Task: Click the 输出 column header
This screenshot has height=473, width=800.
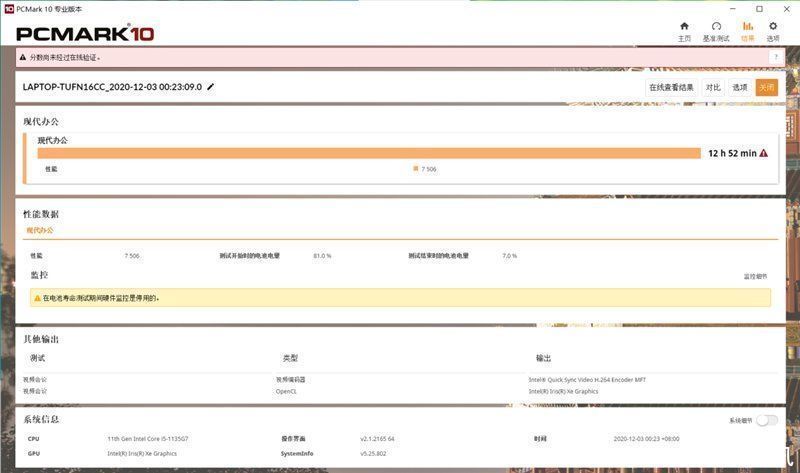Action: (543, 358)
